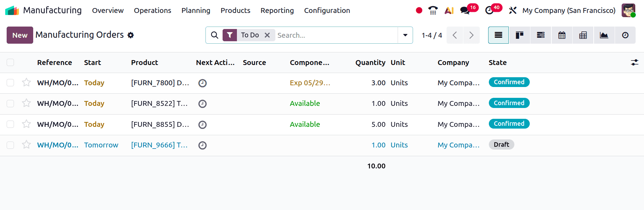Switch to pivot table view
Image resolution: width=644 pixels, height=210 pixels.
tap(583, 35)
